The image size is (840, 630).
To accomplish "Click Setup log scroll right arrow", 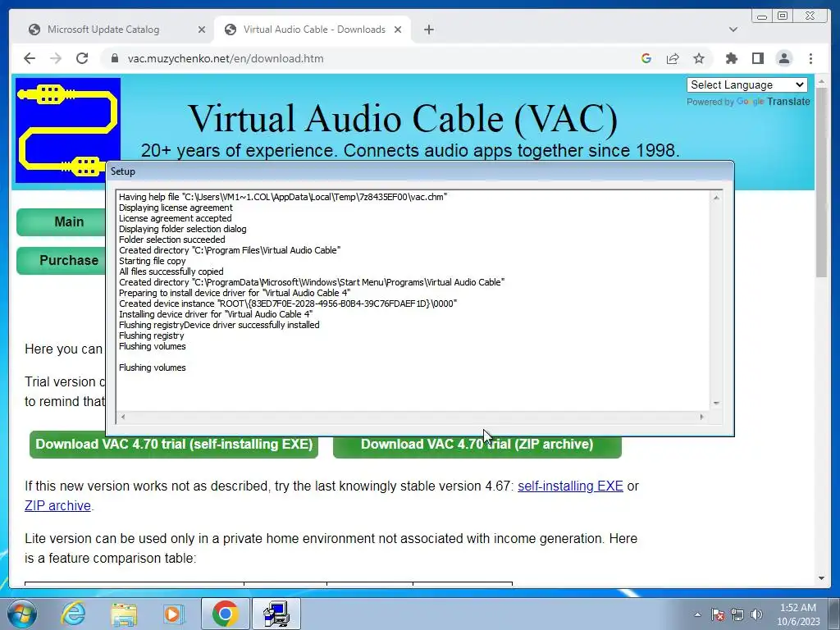I will click(702, 417).
